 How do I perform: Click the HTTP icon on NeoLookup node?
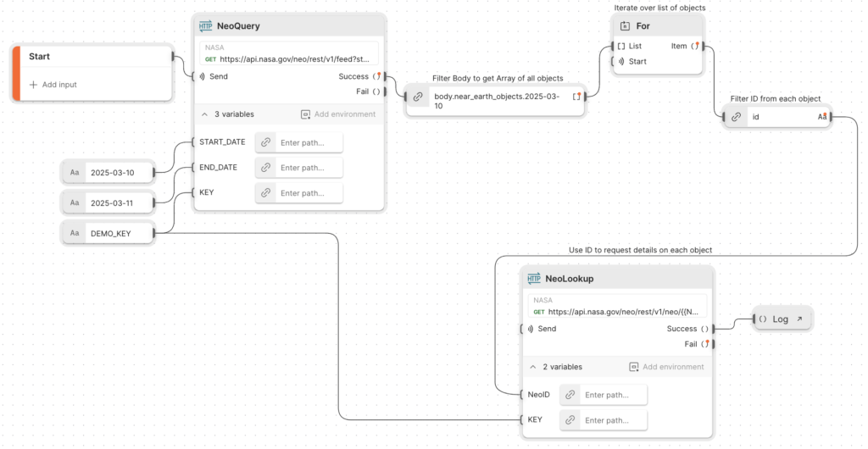(x=534, y=278)
